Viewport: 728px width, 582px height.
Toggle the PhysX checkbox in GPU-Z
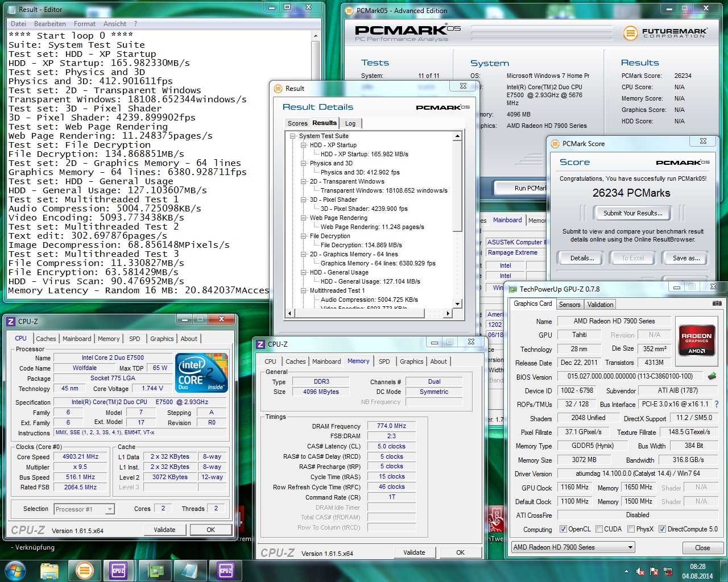(631, 529)
